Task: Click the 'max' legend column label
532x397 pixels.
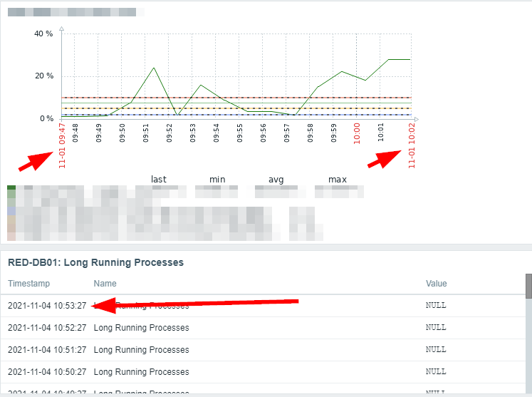Action: coord(338,180)
